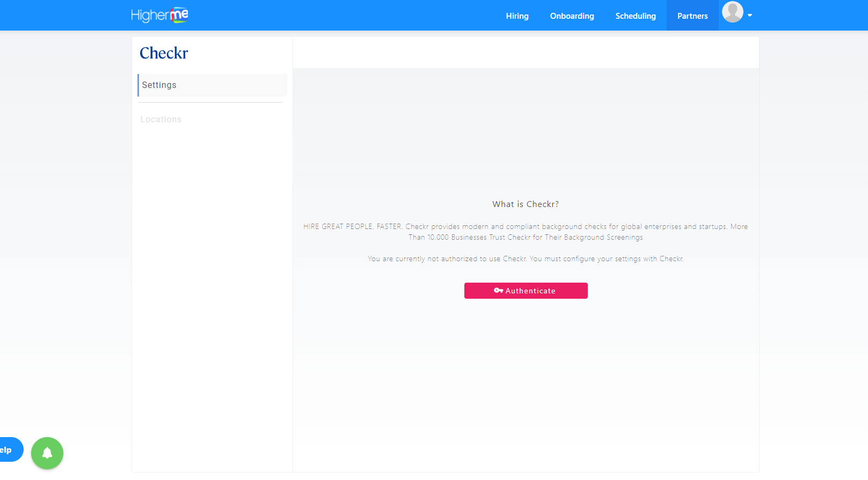Switch to Scheduling in the navbar
Image resolution: width=868 pixels, height=480 pixels.
click(x=636, y=16)
